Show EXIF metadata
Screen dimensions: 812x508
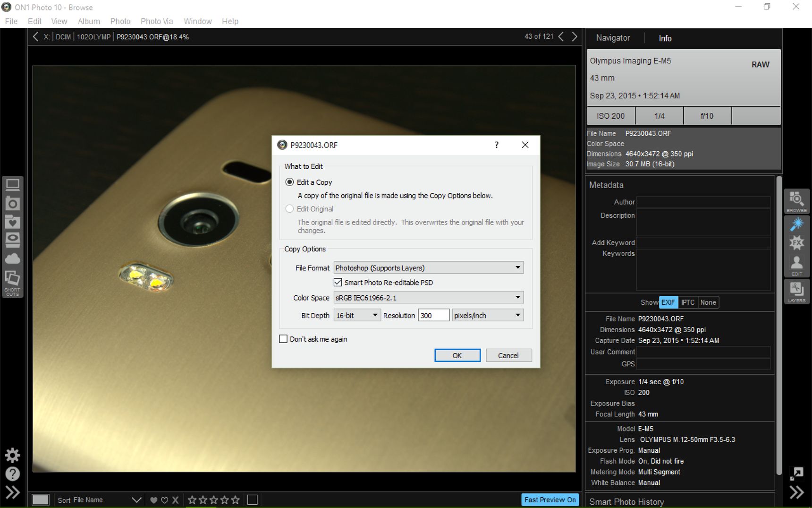(x=668, y=302)
